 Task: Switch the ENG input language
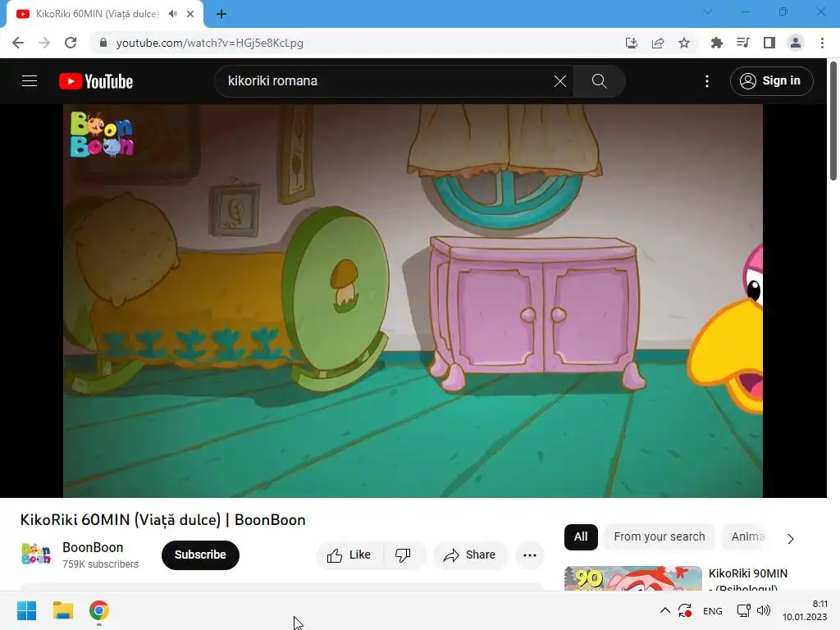pyautogui.click(x=713, y=610)
